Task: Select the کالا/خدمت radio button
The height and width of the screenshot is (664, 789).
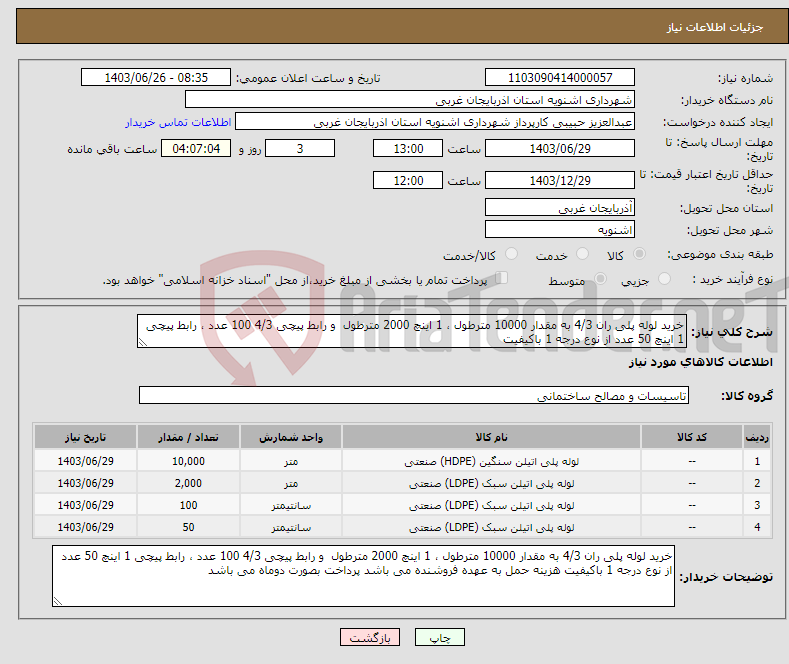Action: 511,254
